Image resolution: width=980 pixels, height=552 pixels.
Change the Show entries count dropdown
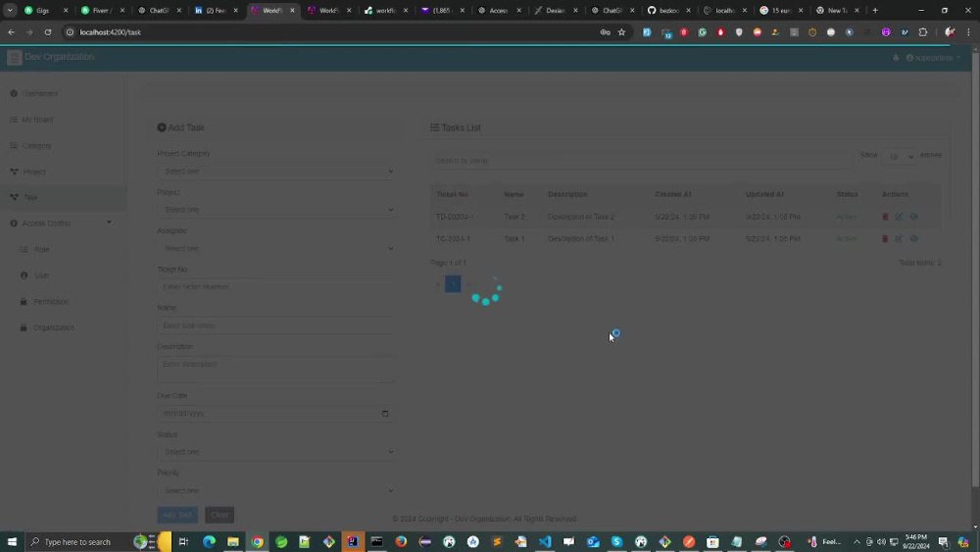click(x=900, y=157)
